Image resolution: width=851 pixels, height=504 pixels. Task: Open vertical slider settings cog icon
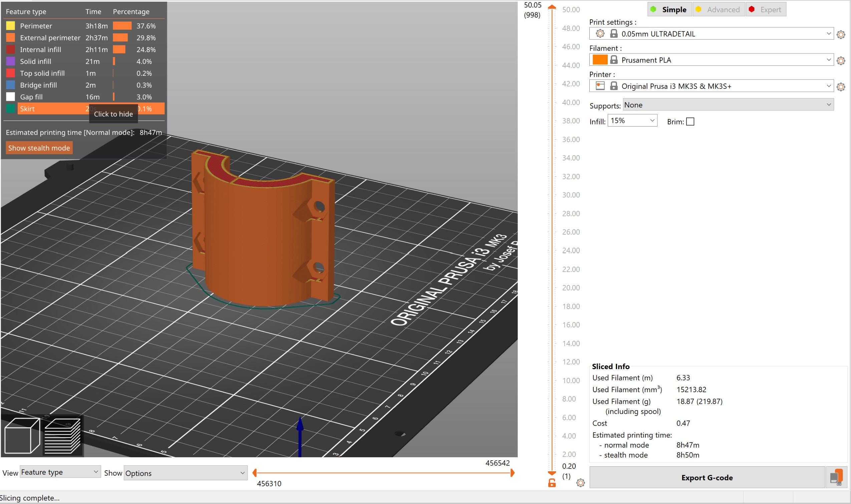pos(580,483)
